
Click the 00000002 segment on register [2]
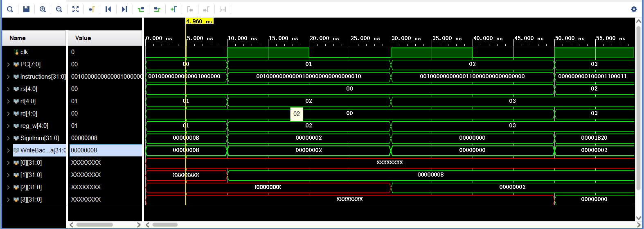point(512,187)
